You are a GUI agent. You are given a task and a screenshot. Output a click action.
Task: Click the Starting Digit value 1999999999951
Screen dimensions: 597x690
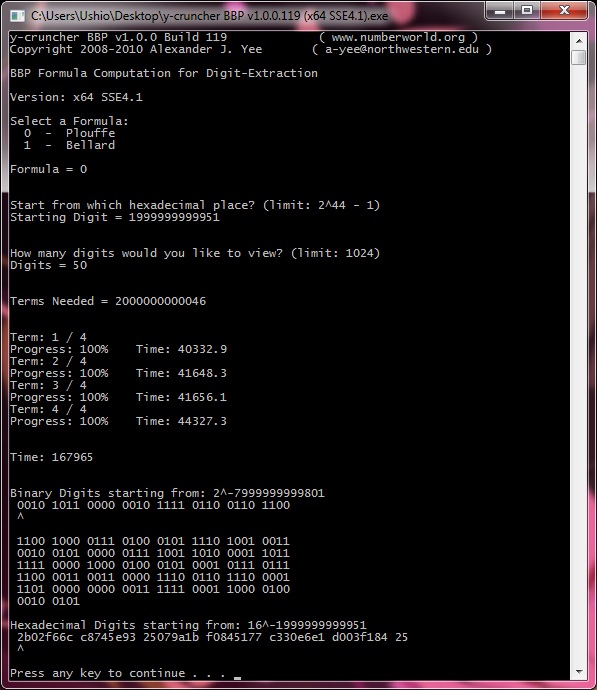click(174, 217)
